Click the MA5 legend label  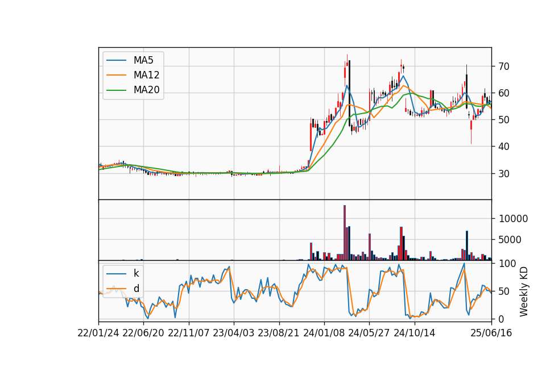tap(143, 60)
